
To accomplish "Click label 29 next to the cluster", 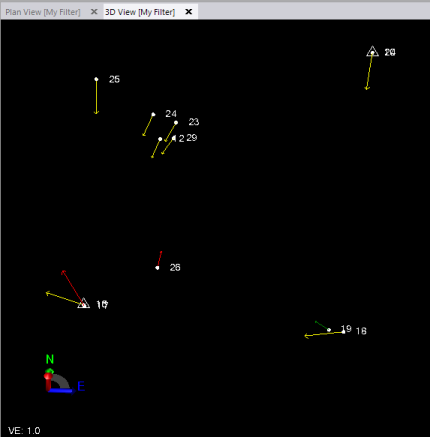I will 192,138.
